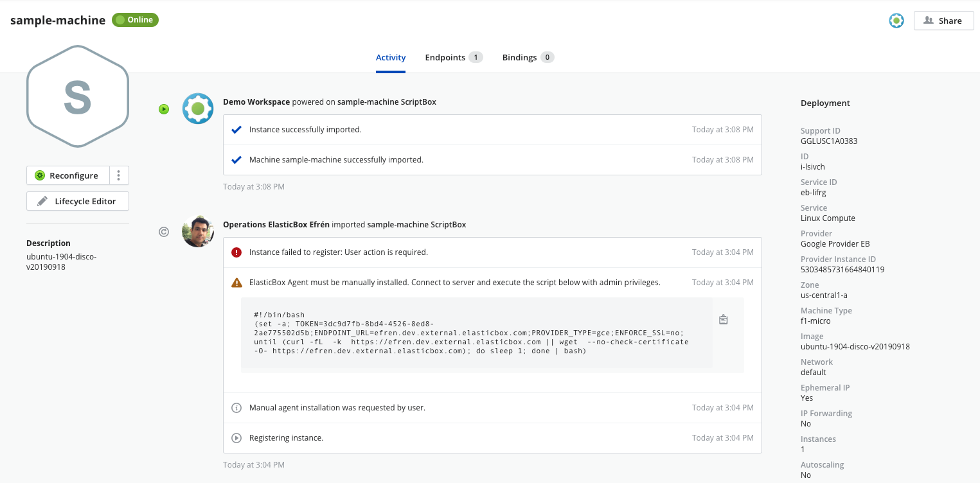Click the Zone value us-central1-a
This screenshot has width=980, height=483.
(x=824, y=295)
